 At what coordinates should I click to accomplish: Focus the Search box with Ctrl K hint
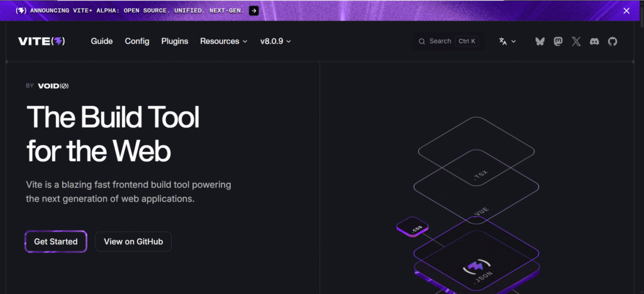point(448,41)
